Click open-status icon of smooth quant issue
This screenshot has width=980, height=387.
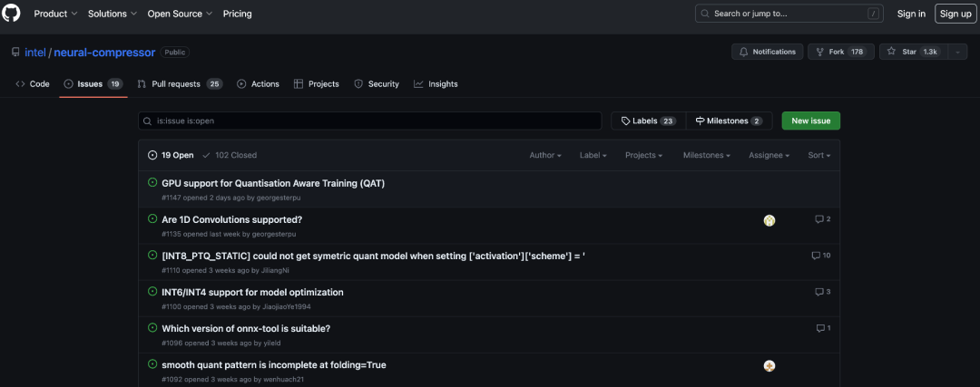pos(152,363)
